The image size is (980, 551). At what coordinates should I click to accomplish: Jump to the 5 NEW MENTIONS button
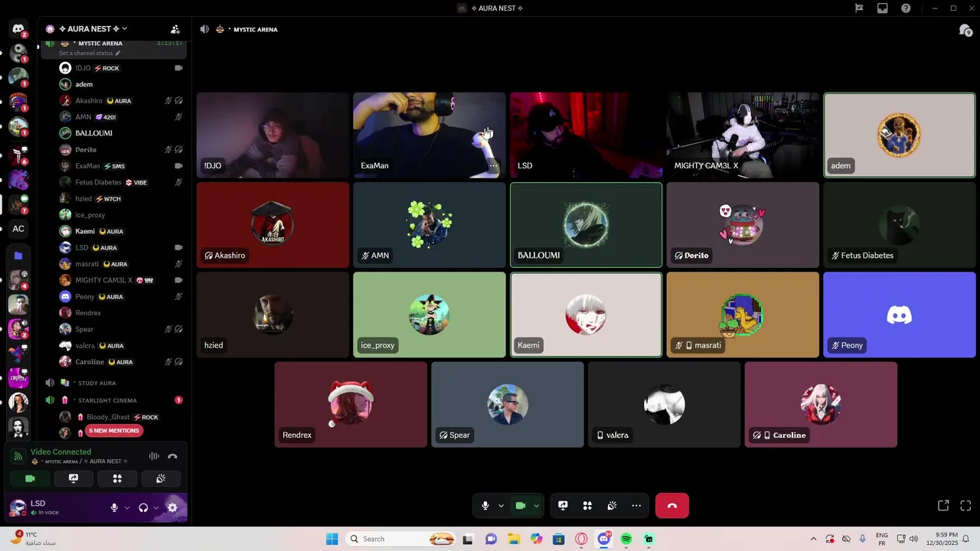click(113, 431)
